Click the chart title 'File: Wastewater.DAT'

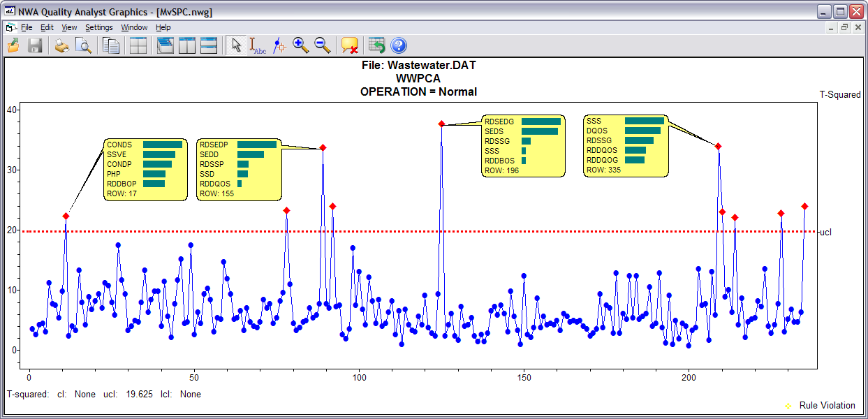click(419, 66)
